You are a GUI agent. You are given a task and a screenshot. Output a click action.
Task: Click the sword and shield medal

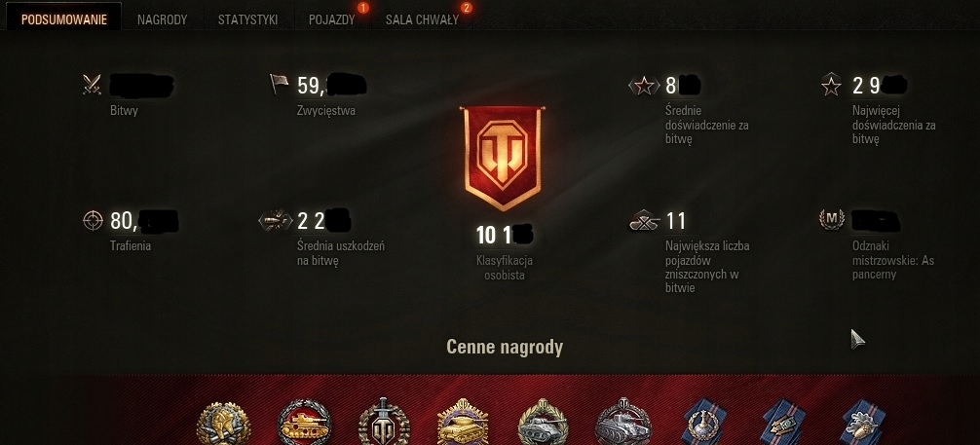coord(384,422)
